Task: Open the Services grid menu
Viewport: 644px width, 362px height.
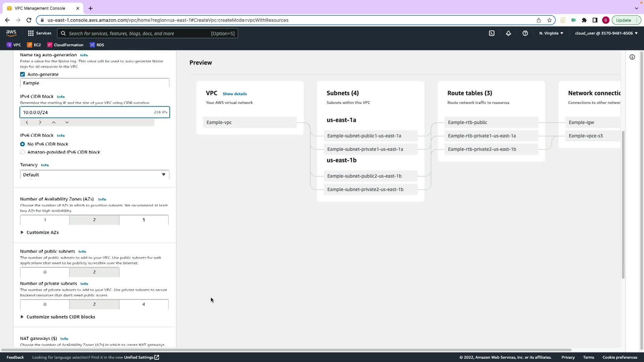Action: (x=39, y=33)
